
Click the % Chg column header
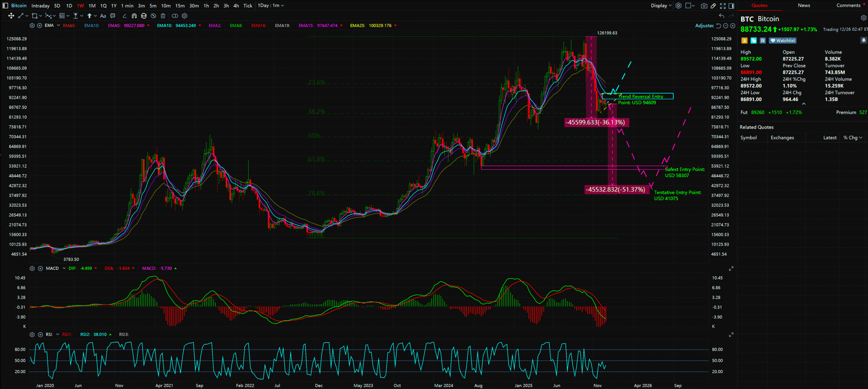[852, 138]
